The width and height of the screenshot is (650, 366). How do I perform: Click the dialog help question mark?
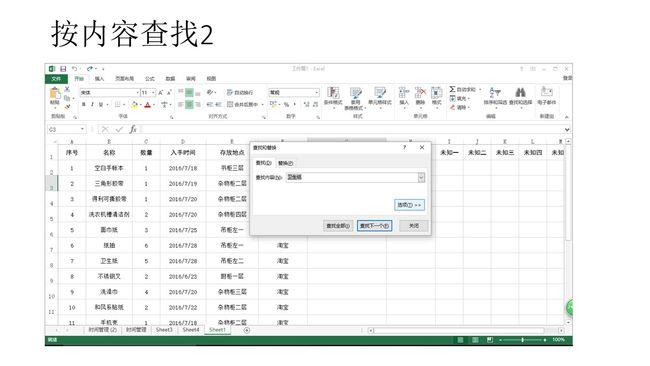pos(405,148)
